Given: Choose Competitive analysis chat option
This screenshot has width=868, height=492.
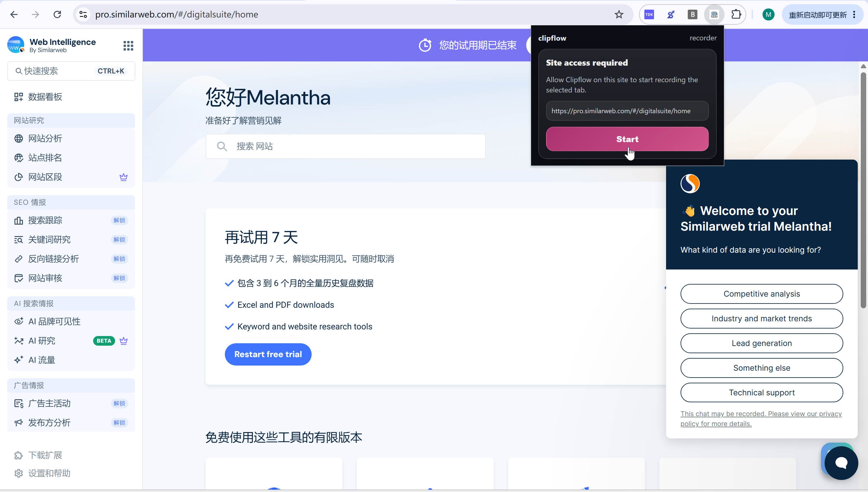Looking at the screenshot, I should [x=762, y=294].
